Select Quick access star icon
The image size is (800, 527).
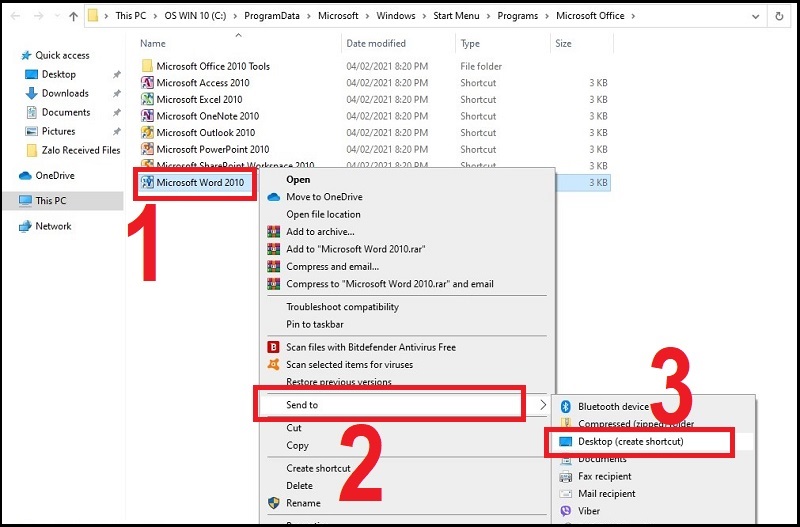pos(26,55)
